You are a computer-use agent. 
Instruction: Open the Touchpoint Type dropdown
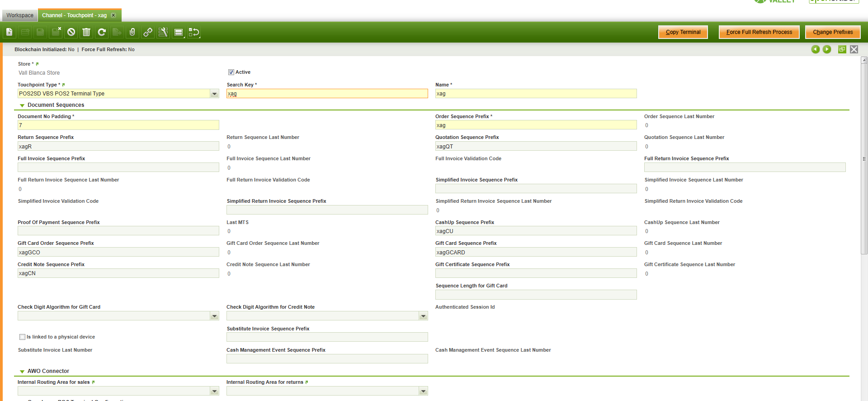click(214, 94)
